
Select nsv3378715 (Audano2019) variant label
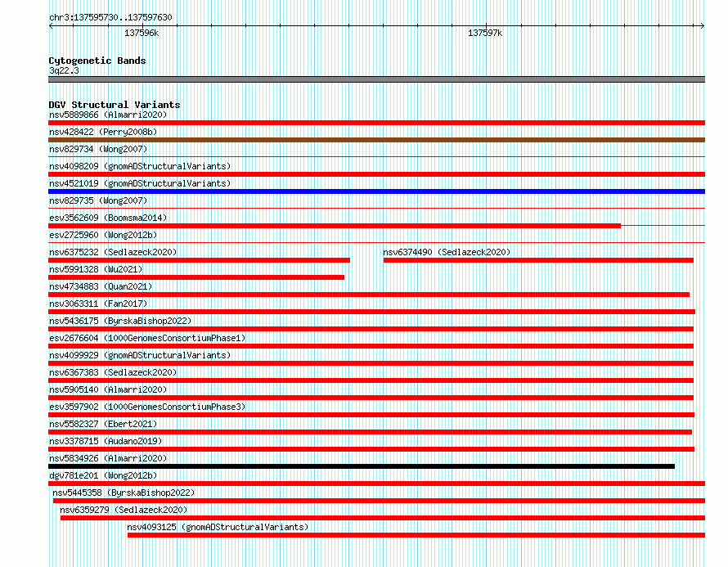click(106, 441)
